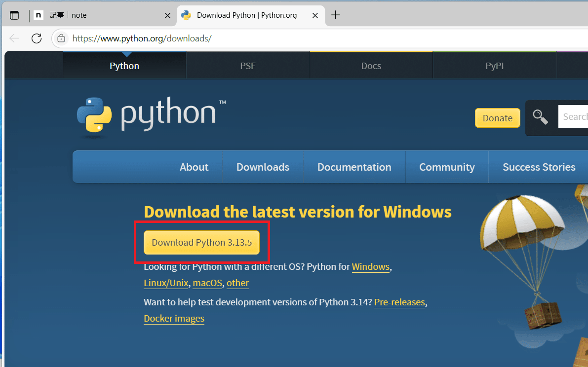Screen dimensions: 588x367
Task: Click the Download Python 3.13.5 button
Action: point(201,242)
